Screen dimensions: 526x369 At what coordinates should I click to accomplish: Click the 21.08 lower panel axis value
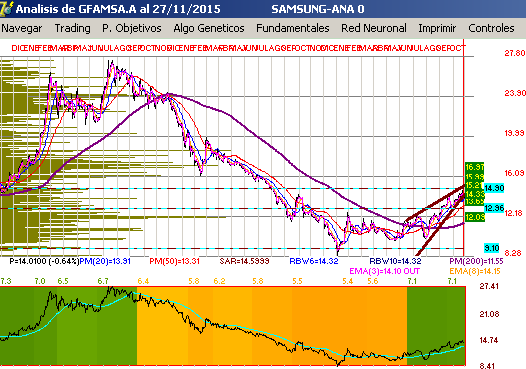pyautogui.click(x=489, y=314)
